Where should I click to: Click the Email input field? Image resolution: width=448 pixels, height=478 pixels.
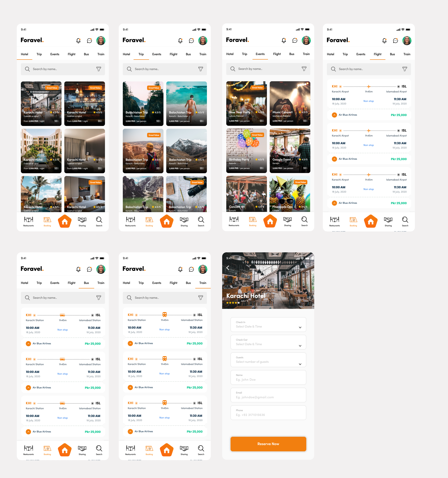point(268,395)
